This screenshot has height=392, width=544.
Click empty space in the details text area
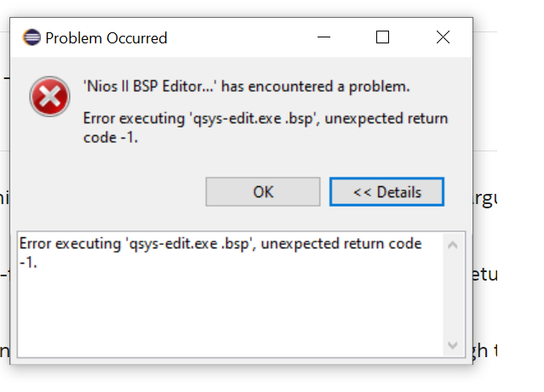230,315
